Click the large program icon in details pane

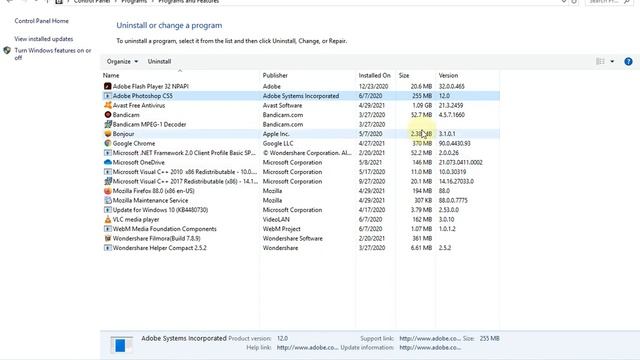[x=121, y=345]
